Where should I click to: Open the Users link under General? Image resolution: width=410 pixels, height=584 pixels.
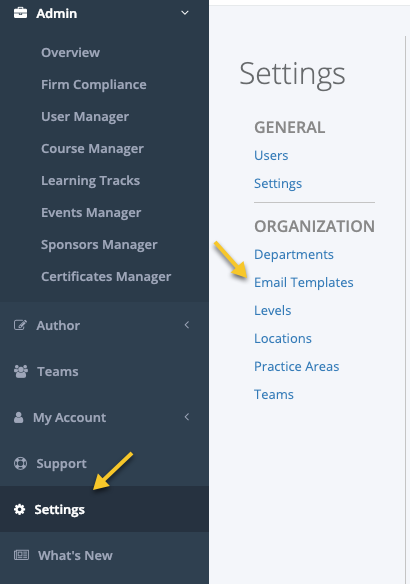tap(271, 155)
